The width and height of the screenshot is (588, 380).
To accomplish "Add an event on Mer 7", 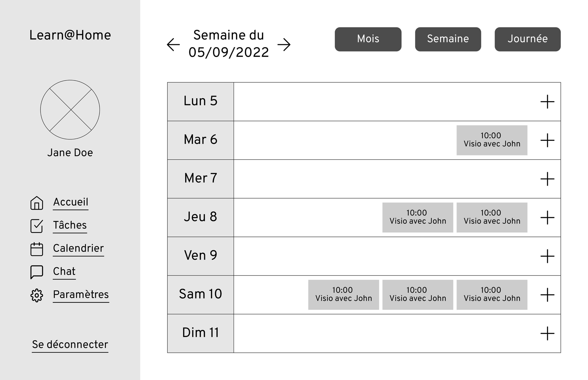I will click(x=547, y=179).
